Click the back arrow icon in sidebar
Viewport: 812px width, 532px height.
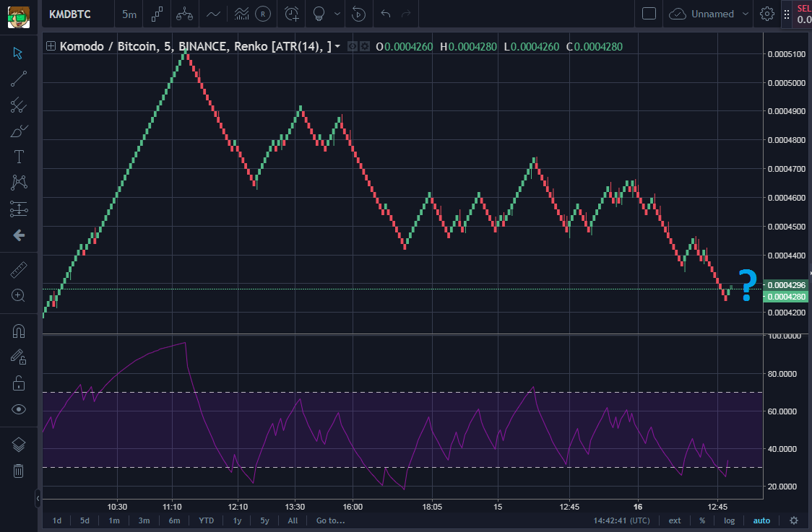click(x=18, y=235)
